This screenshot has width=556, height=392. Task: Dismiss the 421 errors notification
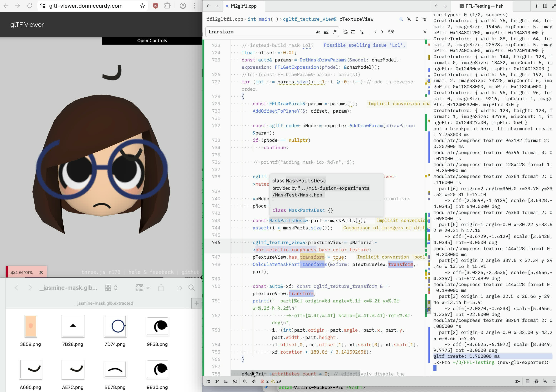pyautogui.click(x=41, y=272)
